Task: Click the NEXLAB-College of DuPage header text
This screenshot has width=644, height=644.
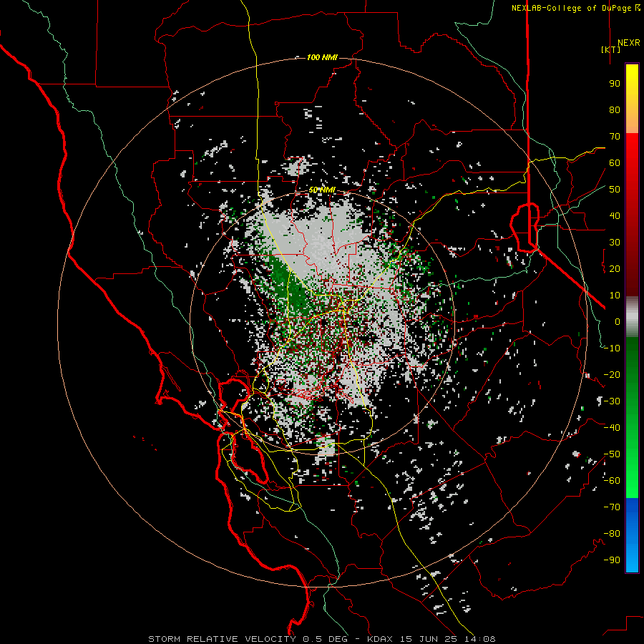Action: 572,8
